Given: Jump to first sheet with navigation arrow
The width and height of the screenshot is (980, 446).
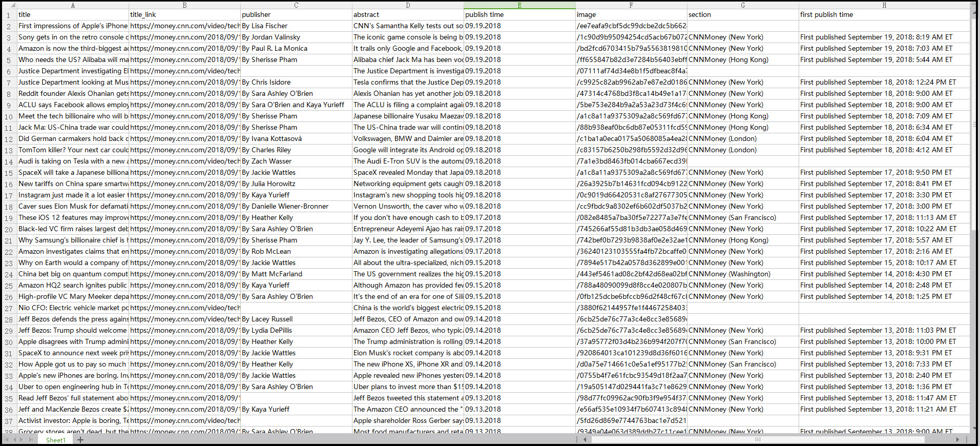Looking at the screenshot, I should click(x=7, y=440).
